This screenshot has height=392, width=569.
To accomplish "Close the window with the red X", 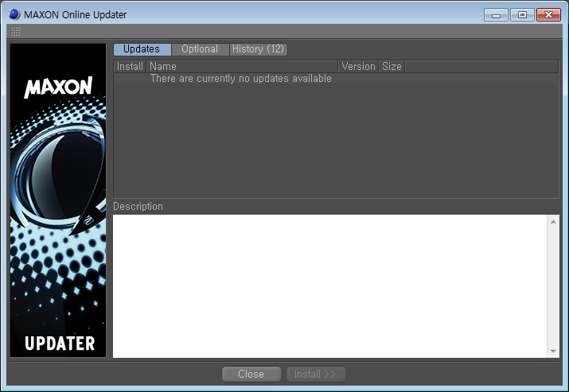I will click(x=548, y=15).
